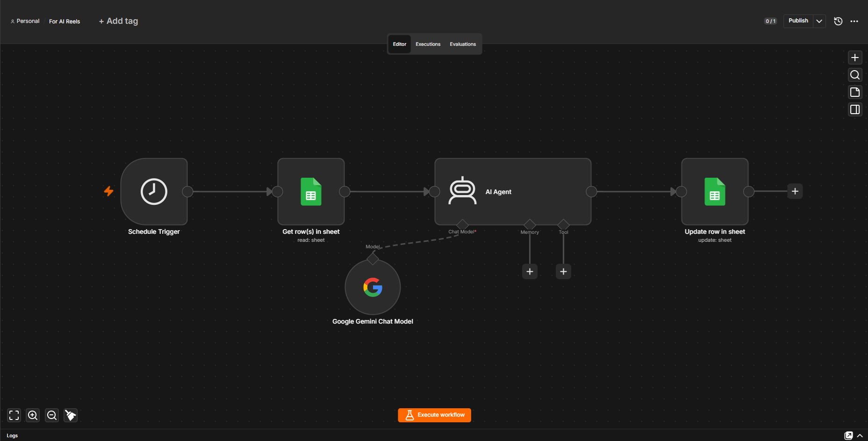Viewport: 868px width, 441px height.
Task: Open the workflow version history
Action: [838, 21]
